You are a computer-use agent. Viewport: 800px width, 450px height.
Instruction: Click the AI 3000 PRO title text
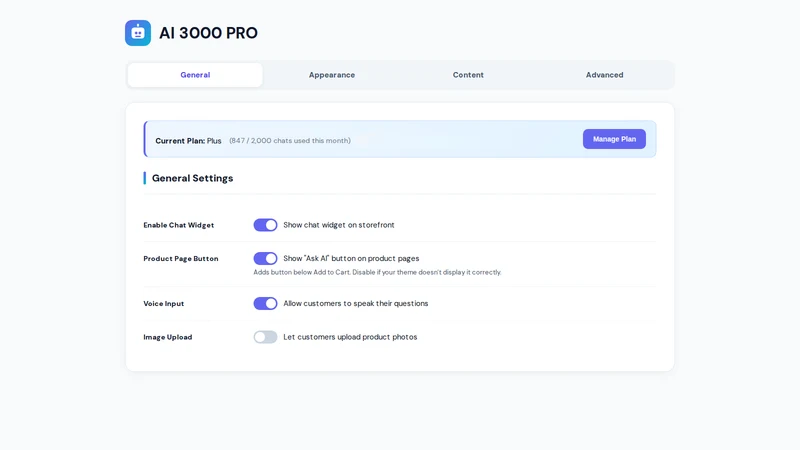pyautogui.click(x=208, y=33)
